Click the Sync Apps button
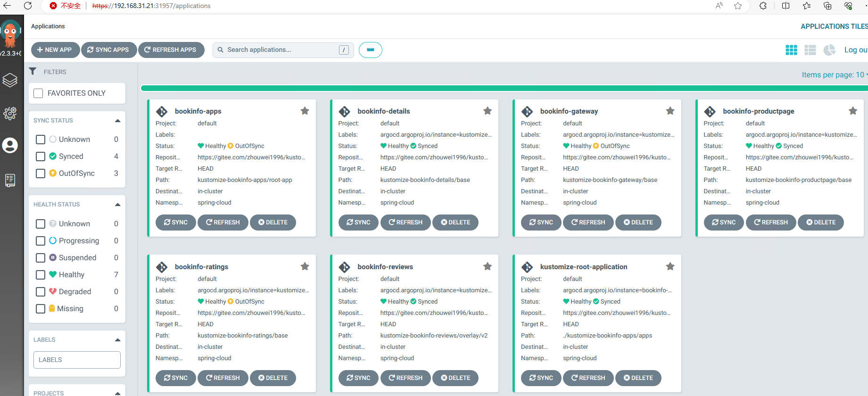868x396 pixels. tap(108, 50)
